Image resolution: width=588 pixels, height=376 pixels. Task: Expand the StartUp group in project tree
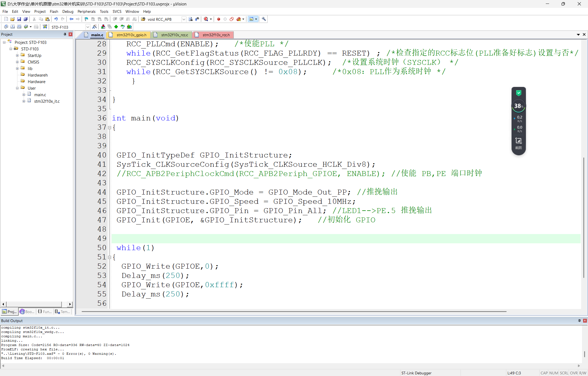point(17,56)
